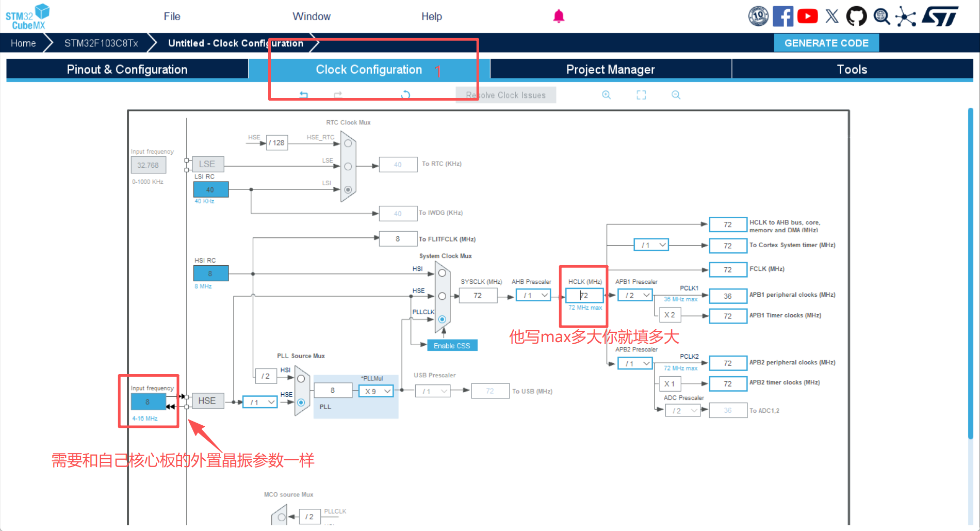Click the HSE oscillator block
Screen dimensions: 980x531
click(x=207, y=401)
